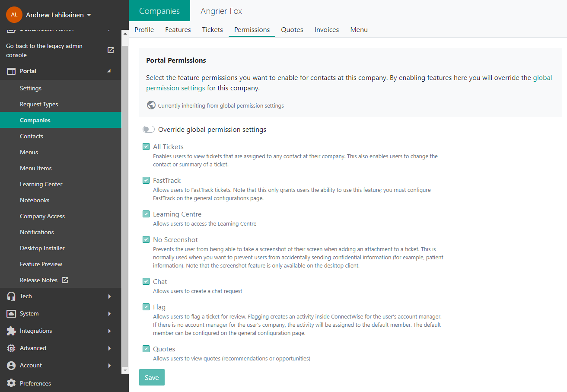Click the Companies breadcrumb header
This screenshot has width=567, height=392.
pyautogui.click(x=159, y=11)
